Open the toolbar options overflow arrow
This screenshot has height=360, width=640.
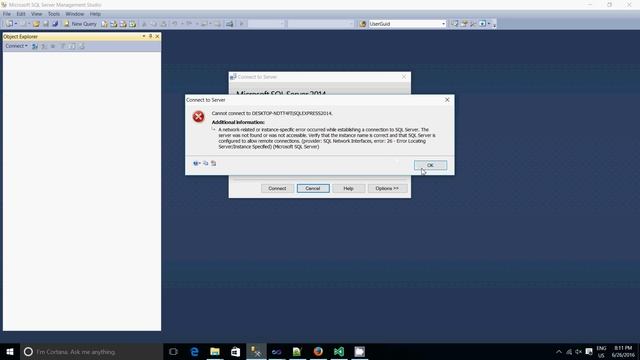[494, 24]
